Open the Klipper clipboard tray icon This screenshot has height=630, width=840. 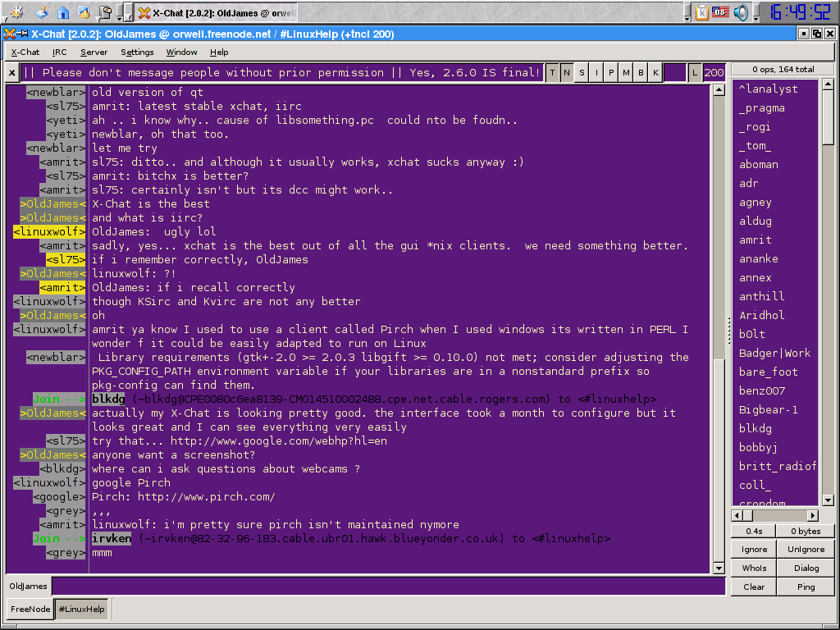[x=701, y=11]
